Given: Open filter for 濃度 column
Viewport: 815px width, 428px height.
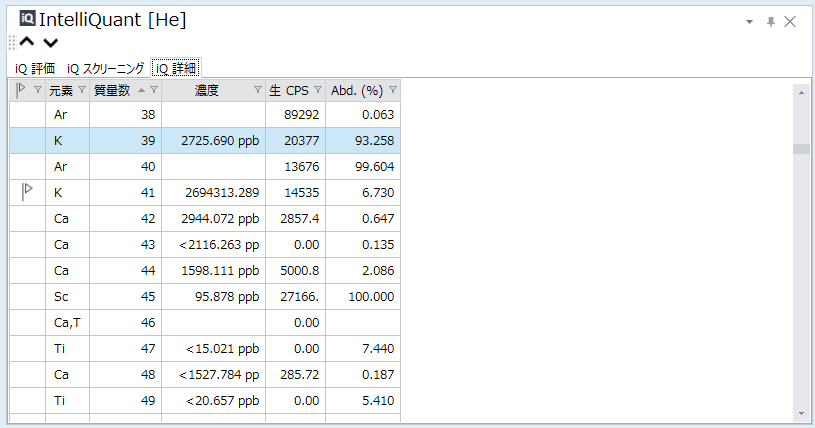Looking at the screenshot, I should 257,90.
